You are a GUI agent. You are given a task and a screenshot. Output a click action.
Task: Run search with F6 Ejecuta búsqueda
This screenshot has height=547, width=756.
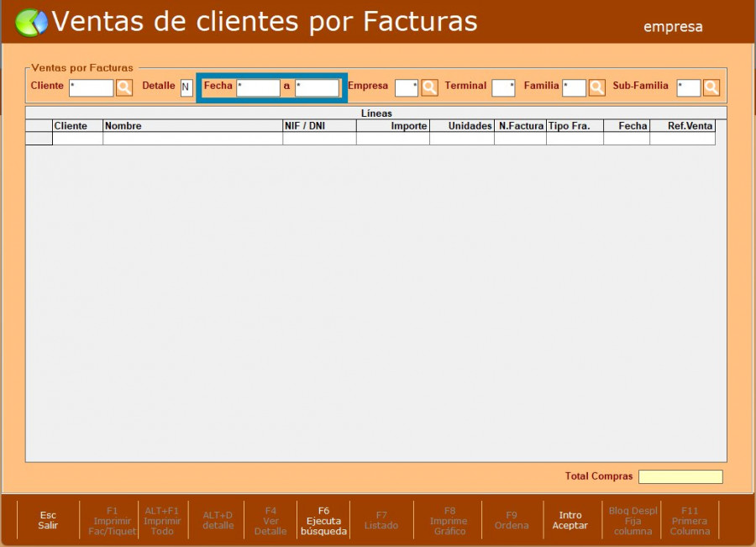pyautogui.click(x=323, y=520)
